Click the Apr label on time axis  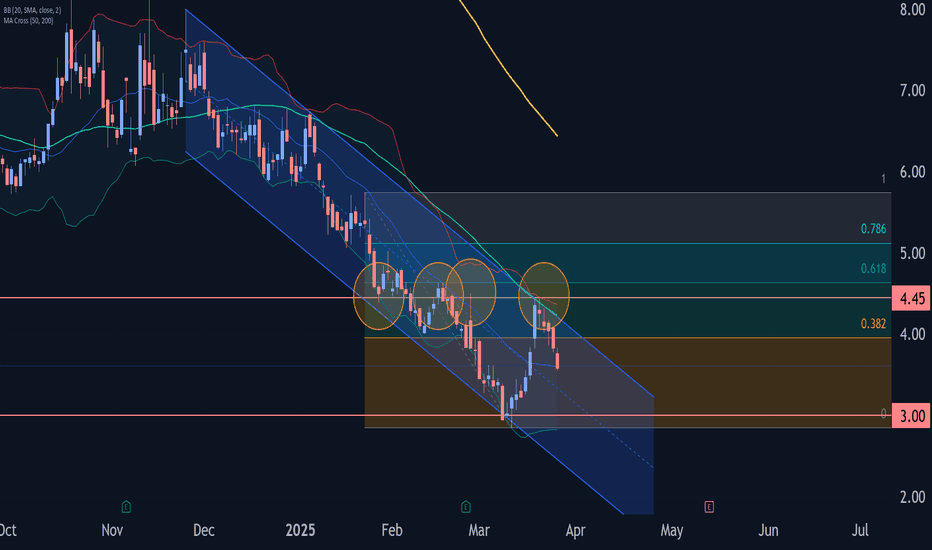point(575,530)
